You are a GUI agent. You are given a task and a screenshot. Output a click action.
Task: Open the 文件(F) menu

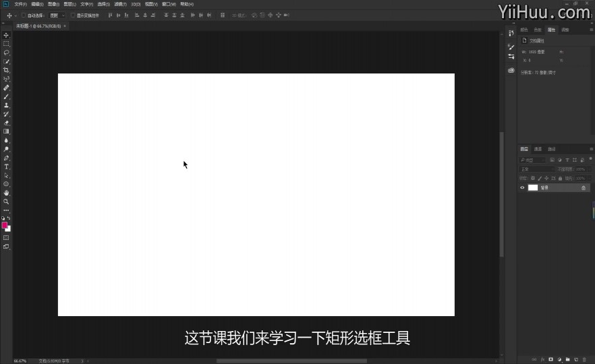(x=20, y=4)
